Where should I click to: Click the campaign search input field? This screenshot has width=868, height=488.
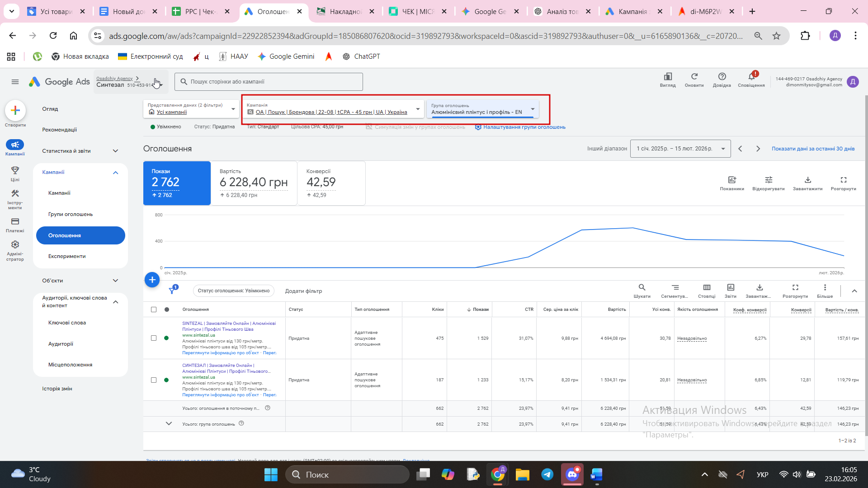269,82
